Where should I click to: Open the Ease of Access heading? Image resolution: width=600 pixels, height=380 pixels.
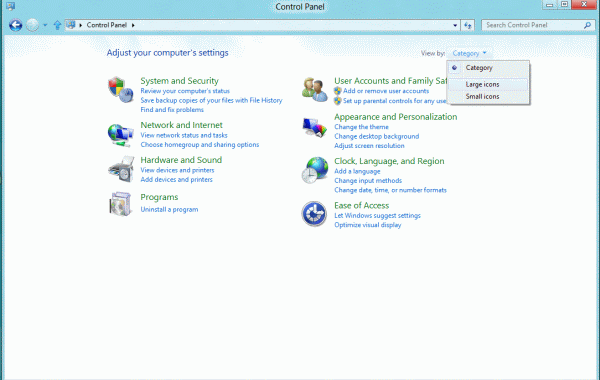pos(362,205)
